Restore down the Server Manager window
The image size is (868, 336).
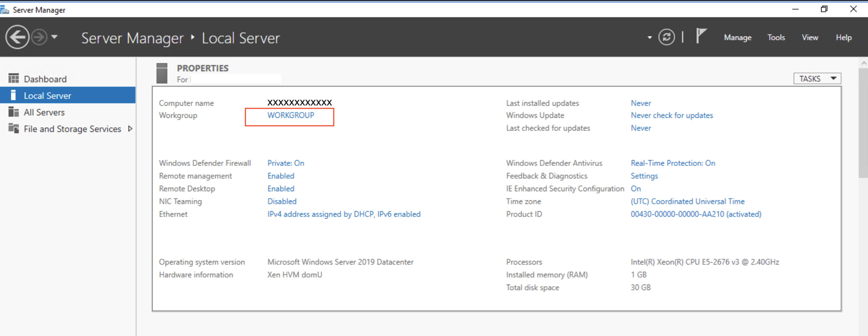pyautogui.click(x=824, y=9)
